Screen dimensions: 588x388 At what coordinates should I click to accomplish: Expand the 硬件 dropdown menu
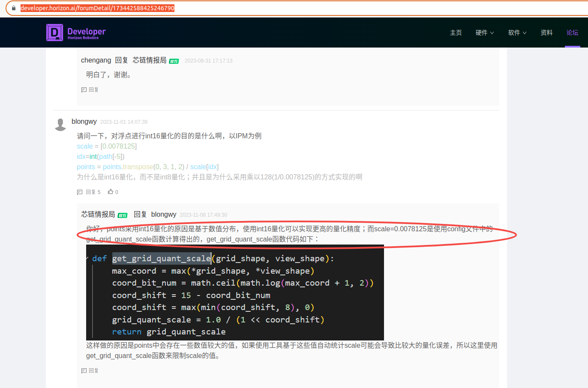point(484,33)
